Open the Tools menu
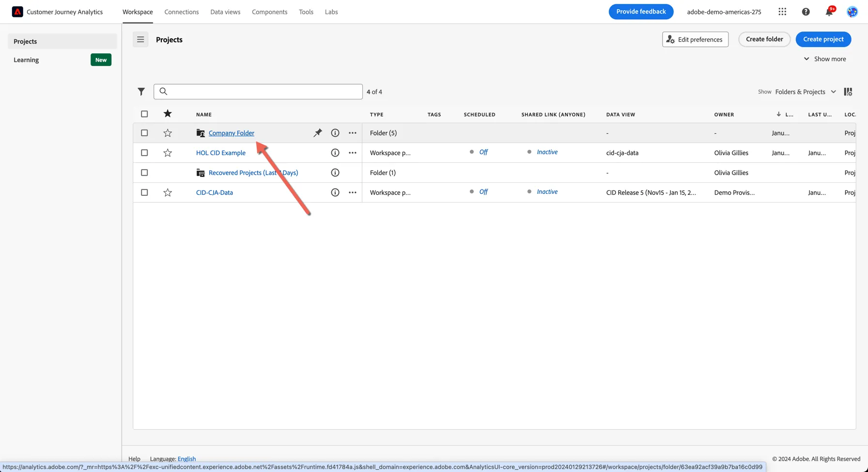This screenshot has height=472, width=868. coord(306,12)
